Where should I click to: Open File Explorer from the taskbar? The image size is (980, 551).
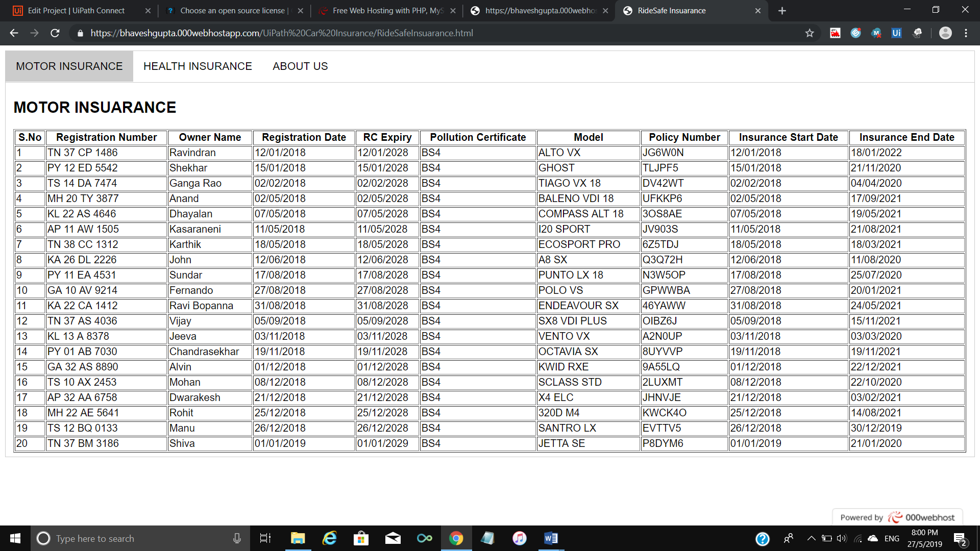[x=298, y=538]
